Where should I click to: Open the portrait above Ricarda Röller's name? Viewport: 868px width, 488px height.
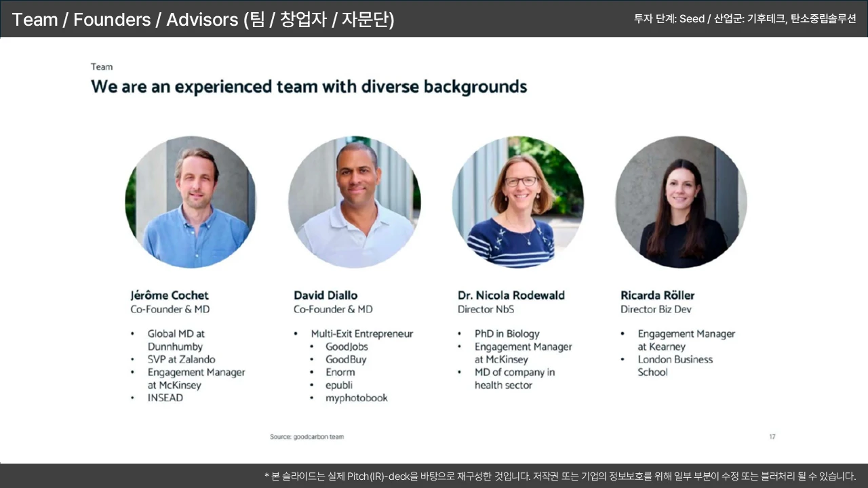click(681, 202)
